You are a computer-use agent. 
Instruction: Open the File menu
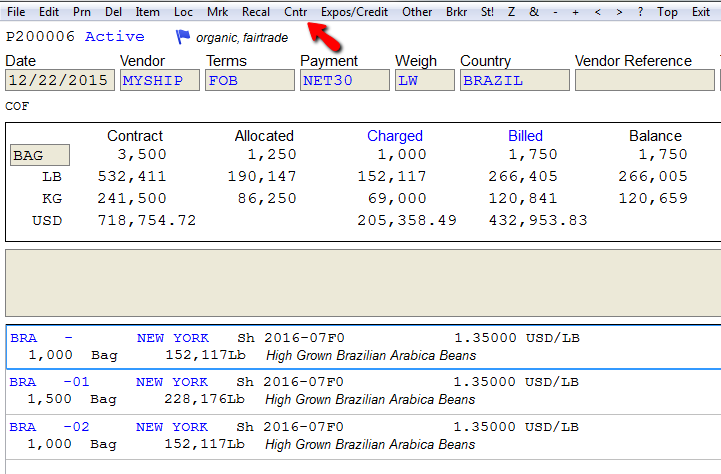point(16,11)
